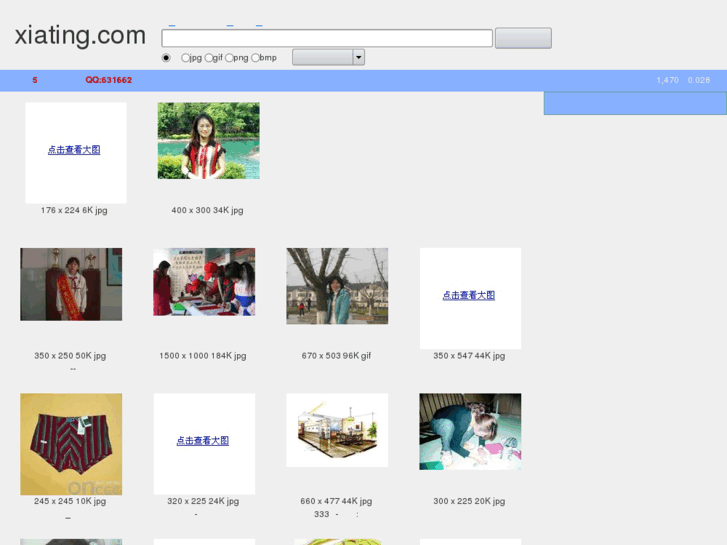Image resolution: width=727 pixels, height=545 pixels.
Task: Open the interior design sketch thumbnail 660 x 477
Action: 337,430
